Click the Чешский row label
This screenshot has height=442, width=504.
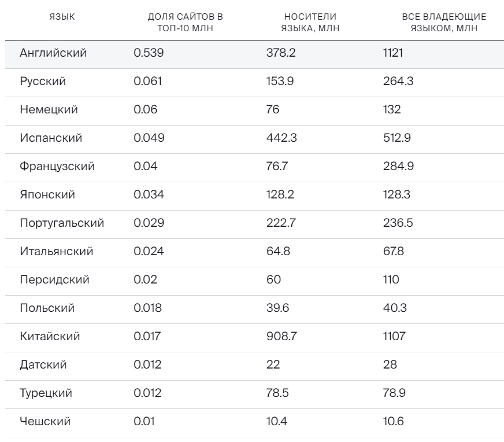tap(45, 422)
